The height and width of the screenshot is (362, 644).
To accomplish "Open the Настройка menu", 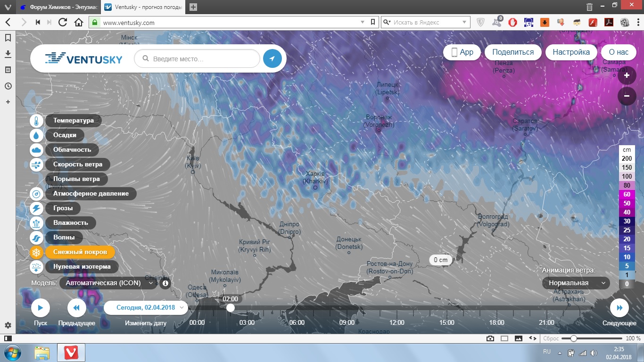I will pos(571,52).
